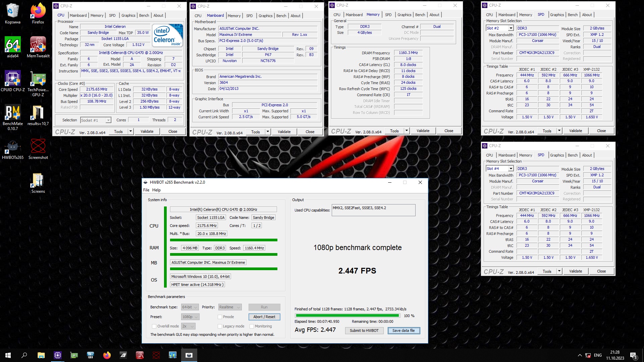
Task: Open Tools arrow in CPU-Z CPU window
Action: coord(130,131)
